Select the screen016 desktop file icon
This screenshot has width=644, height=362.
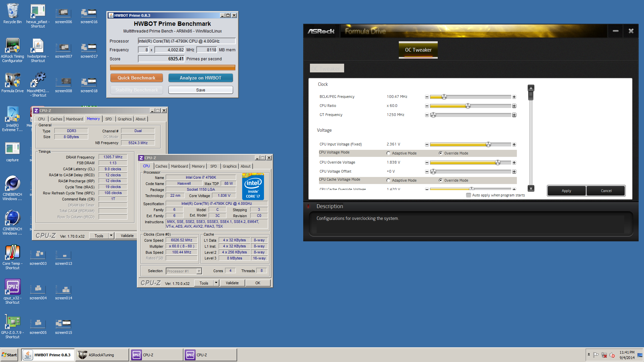[x=89, y=16]
